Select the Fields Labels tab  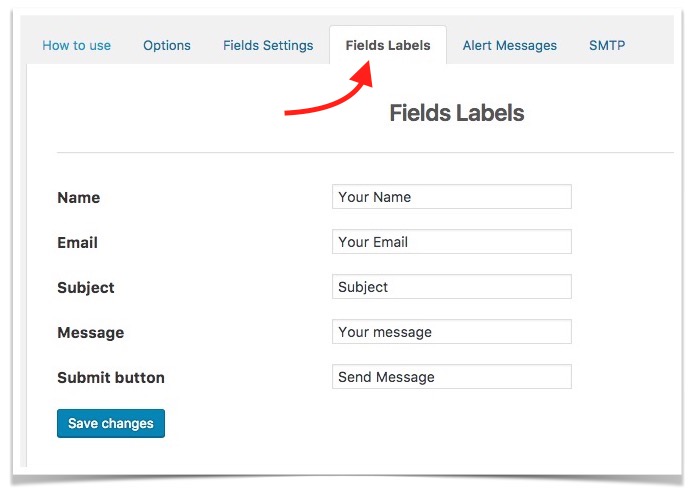tap(388, 45)
